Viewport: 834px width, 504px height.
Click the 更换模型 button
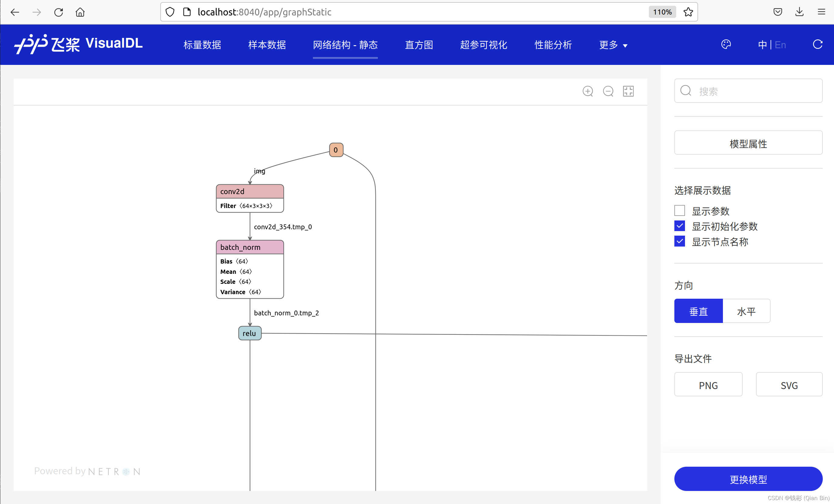pyautogui.click(x=748, y=479)
